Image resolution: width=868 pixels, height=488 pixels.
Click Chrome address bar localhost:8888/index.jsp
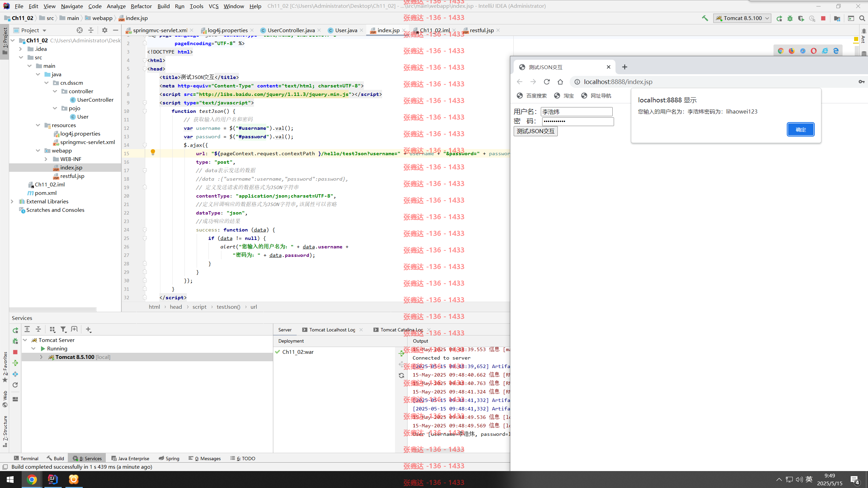pyautogui.click(x=618, y=82)
